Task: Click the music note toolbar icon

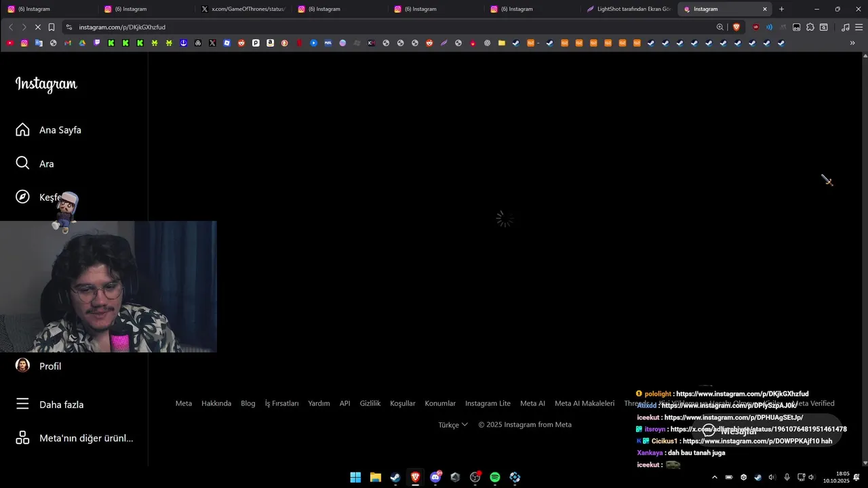Action: click(845, 27)
